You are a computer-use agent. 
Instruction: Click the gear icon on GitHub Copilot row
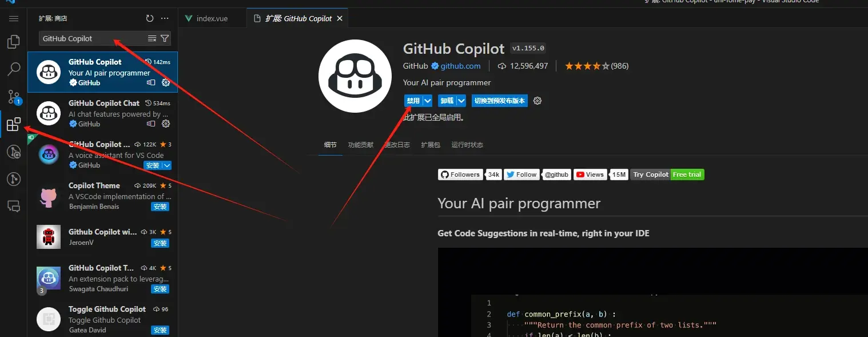(166, 82)
